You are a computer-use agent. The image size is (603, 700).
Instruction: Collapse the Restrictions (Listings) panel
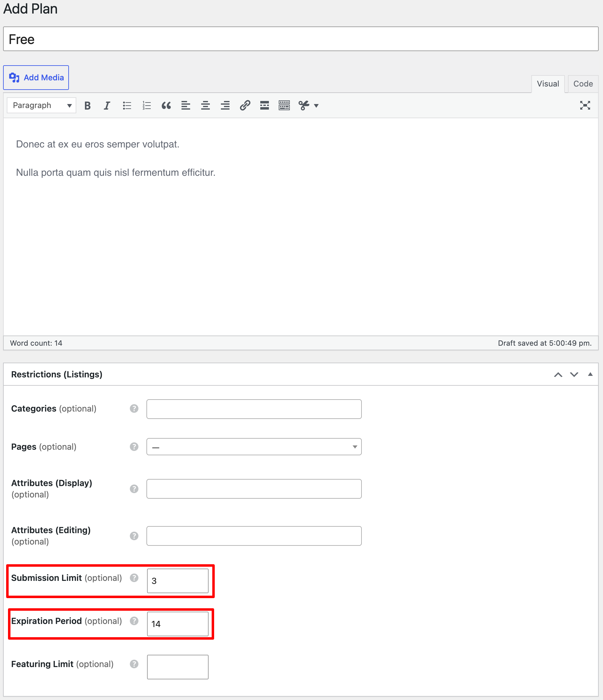click(x=590, y=374)
